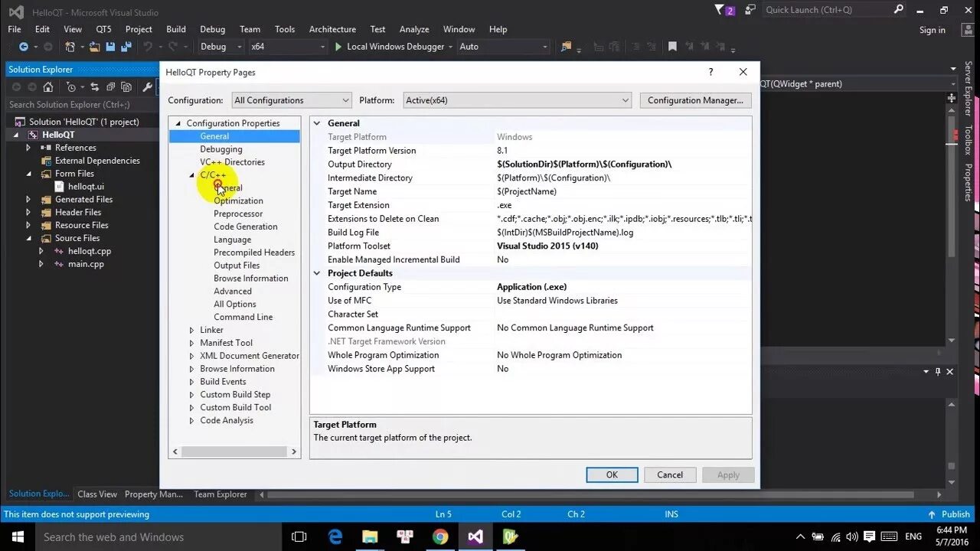
Task: Click the notifications flag icon
Action: [719, 9]
